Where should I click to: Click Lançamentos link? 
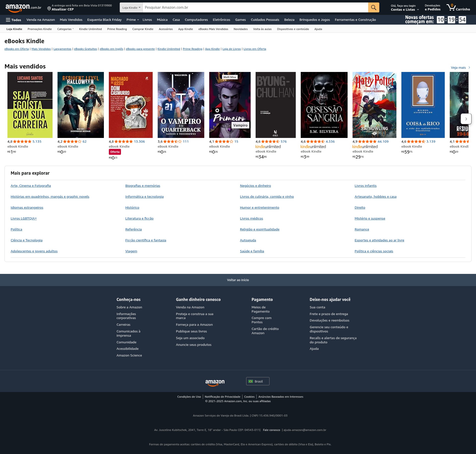point(62,49)
